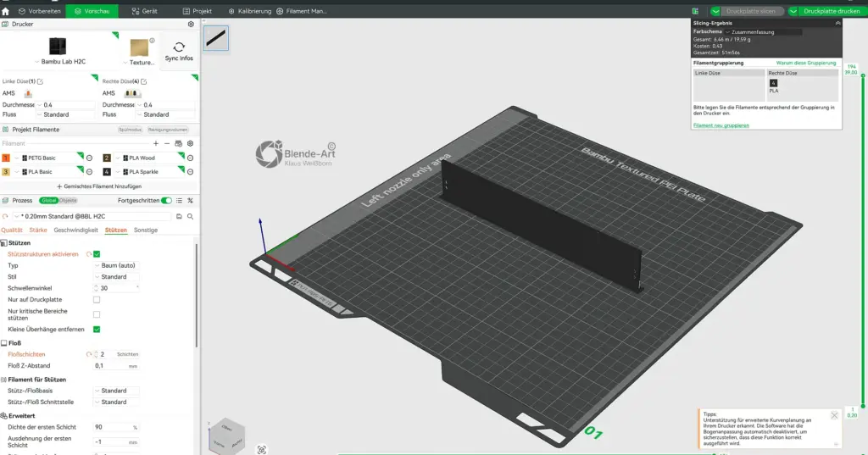Open the support Stil dropdown
Screen dimensions: 868x455
(115, 277)
